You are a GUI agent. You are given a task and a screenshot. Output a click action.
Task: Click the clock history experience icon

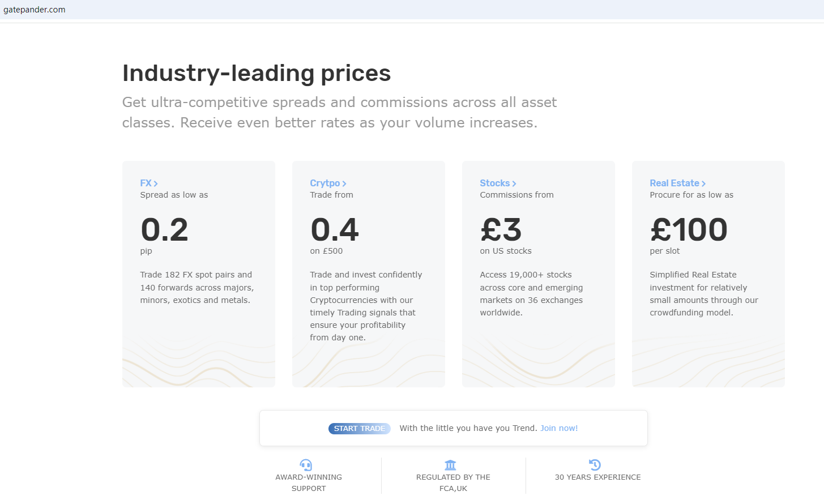click(595, 465)
